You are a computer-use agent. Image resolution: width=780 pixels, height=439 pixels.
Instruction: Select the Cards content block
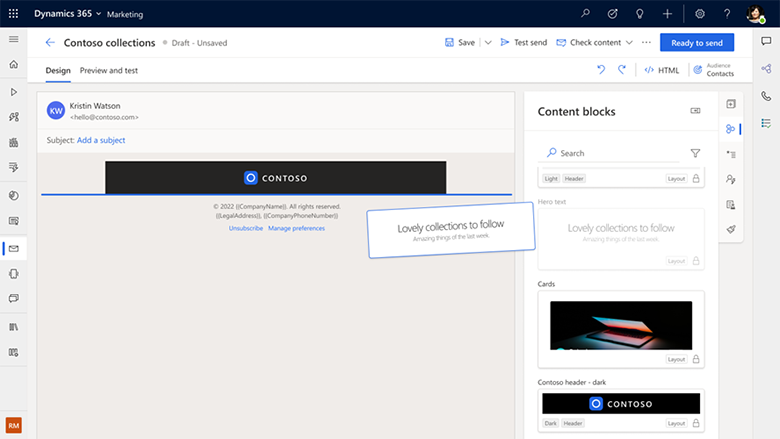[621, 329]
